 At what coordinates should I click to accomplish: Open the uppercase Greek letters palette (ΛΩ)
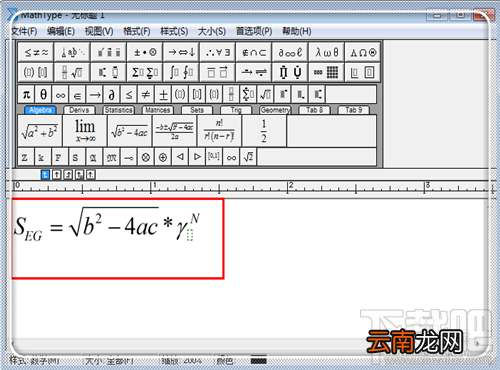point(363,52)
